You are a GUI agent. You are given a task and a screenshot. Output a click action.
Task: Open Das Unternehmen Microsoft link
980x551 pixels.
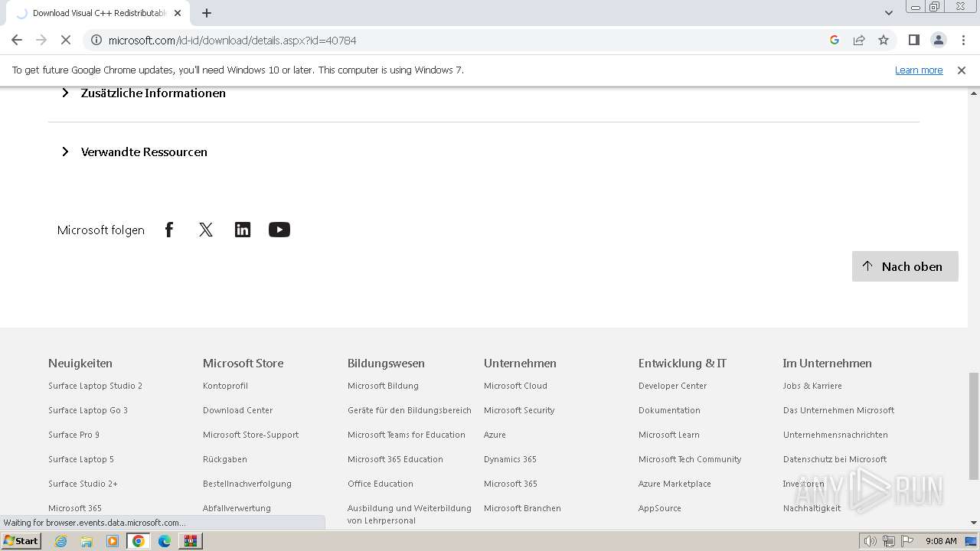coord(838,410)
